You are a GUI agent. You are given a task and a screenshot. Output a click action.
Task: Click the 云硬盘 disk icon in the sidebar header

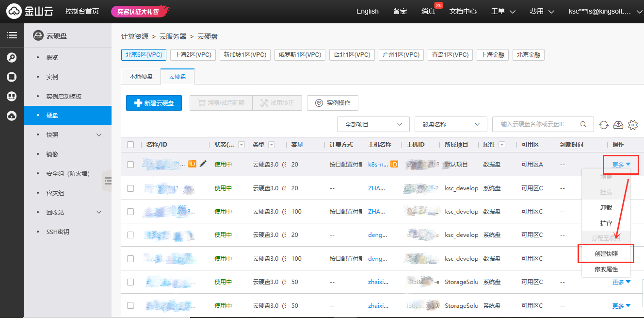[38, 35]
